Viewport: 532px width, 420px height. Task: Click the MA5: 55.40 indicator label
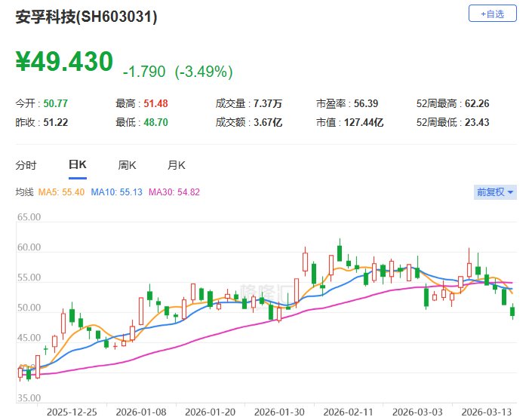61,192
